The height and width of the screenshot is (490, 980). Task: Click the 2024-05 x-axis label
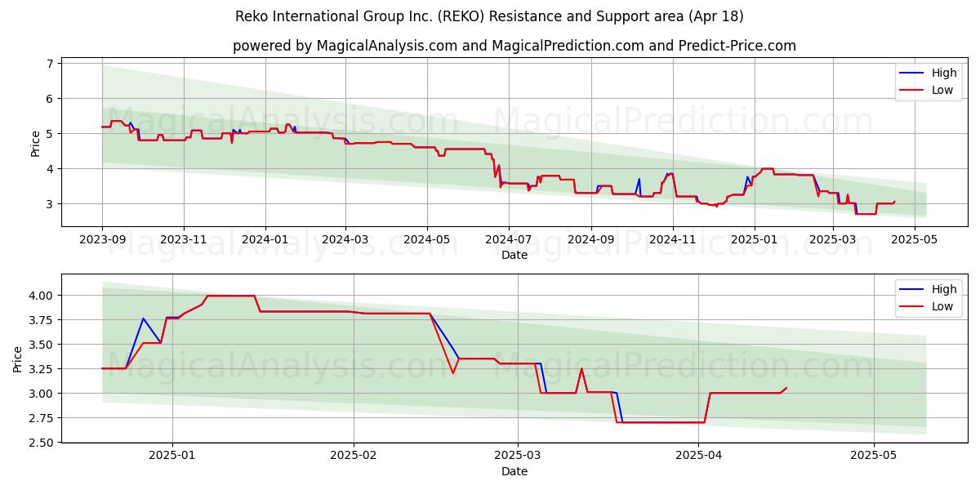pos(426,241)
